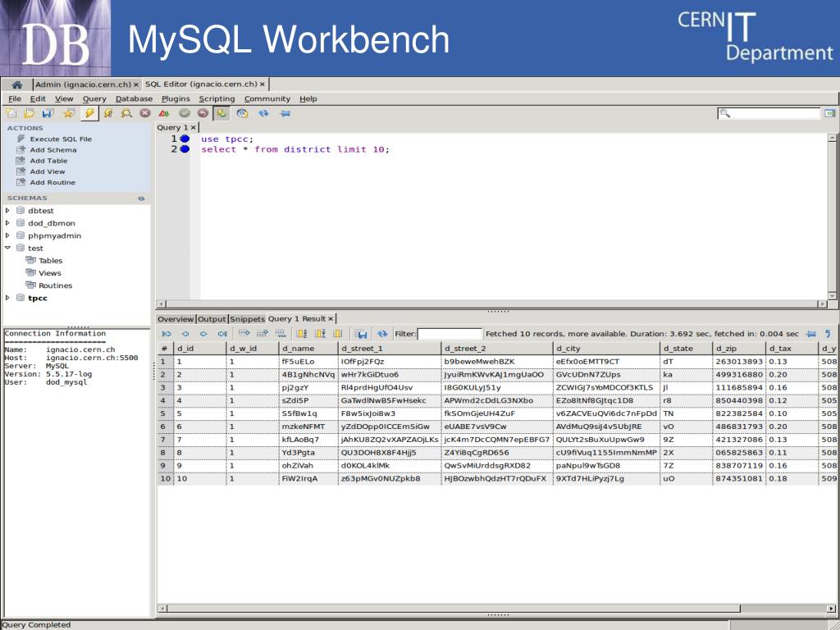Click the Add Schema action
Screen dimensions: 840x630
point(53,150)
